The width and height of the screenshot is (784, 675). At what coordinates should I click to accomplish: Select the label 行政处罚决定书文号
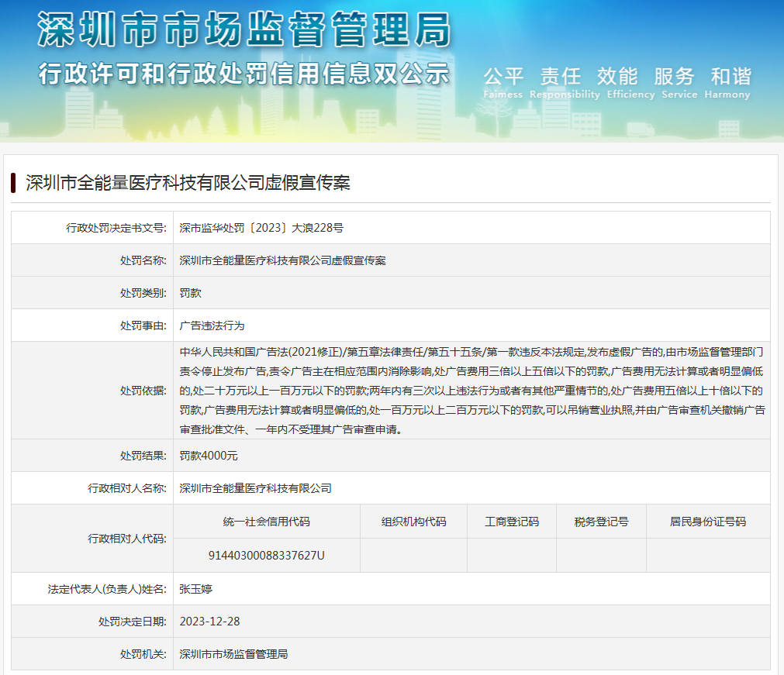click(116, 228)
